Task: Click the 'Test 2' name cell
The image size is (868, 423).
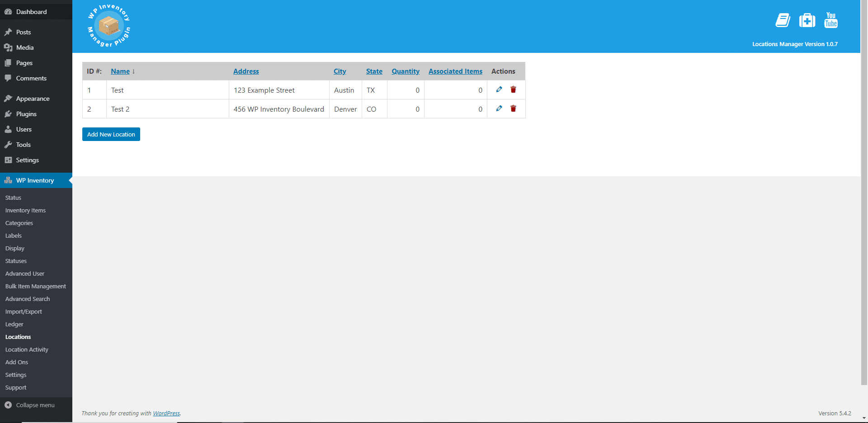Action: click(168, 109)
